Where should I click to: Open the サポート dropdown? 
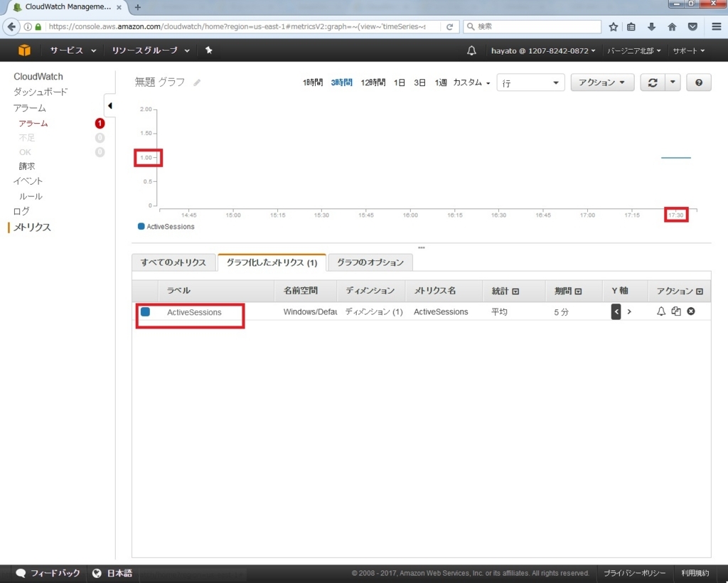tap(688, 50)
